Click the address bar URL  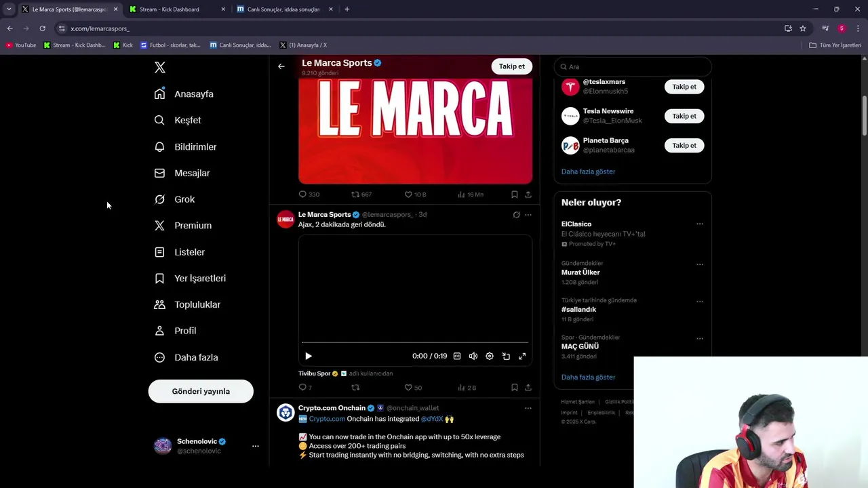pos(100,28)
